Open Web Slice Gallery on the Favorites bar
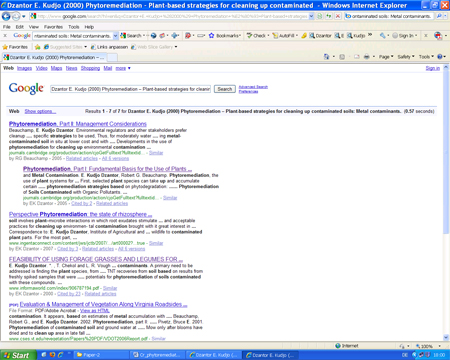Screen dimensions: 450x360 click(154, 47)
